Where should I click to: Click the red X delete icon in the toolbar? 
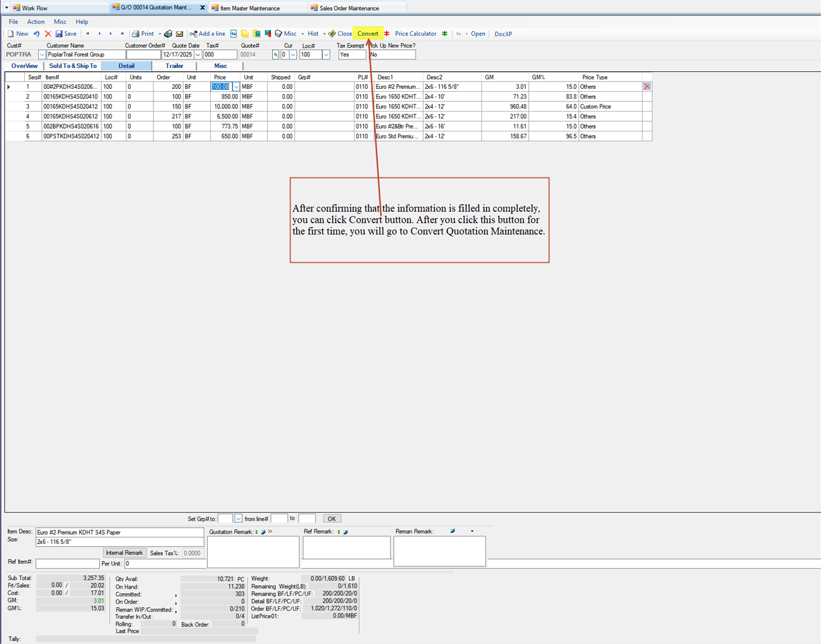click(x=48, y=34)
